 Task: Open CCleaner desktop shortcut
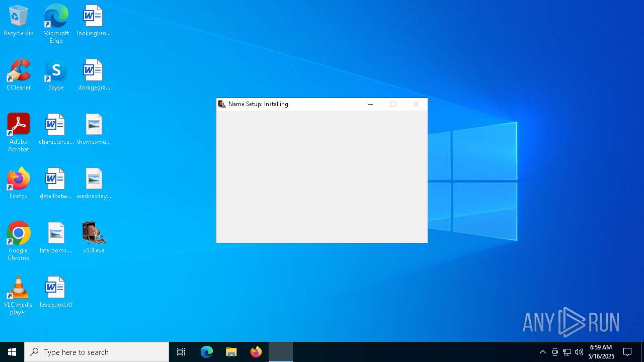(x=19, y=75)
